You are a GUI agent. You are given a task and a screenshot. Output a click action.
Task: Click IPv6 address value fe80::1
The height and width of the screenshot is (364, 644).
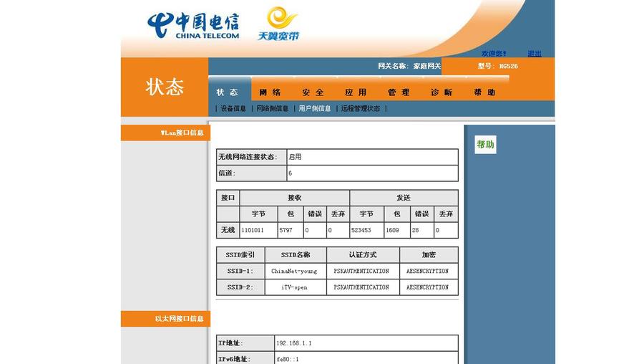tap(288, 359)
